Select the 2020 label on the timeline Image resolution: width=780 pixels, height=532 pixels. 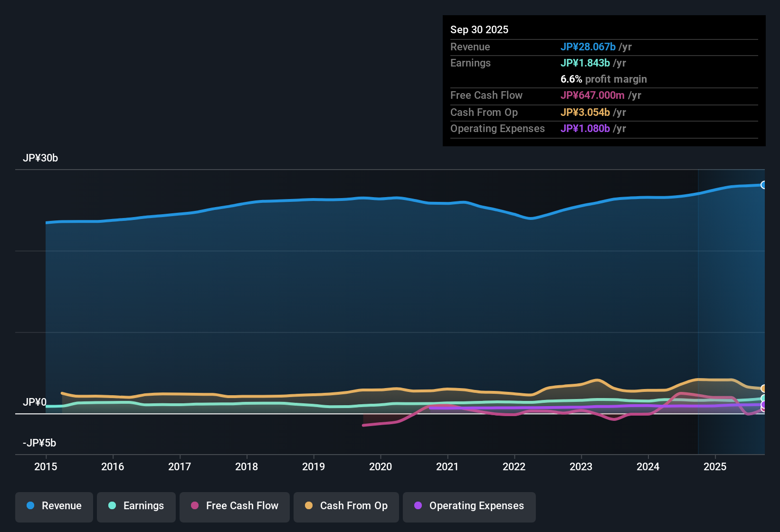[x=380, y=467]
